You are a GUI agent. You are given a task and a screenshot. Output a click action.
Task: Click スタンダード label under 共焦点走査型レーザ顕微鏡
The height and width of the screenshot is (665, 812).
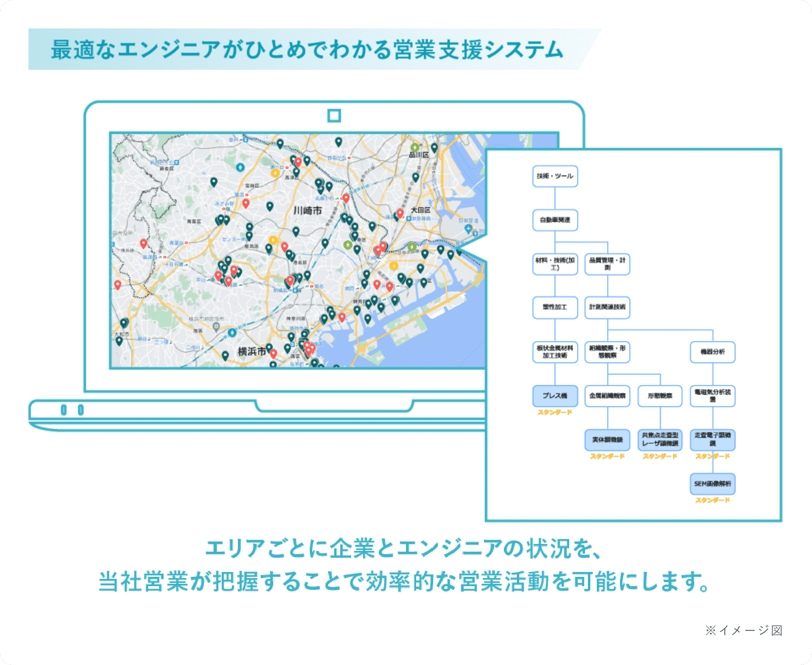click(x=660, y=456)
